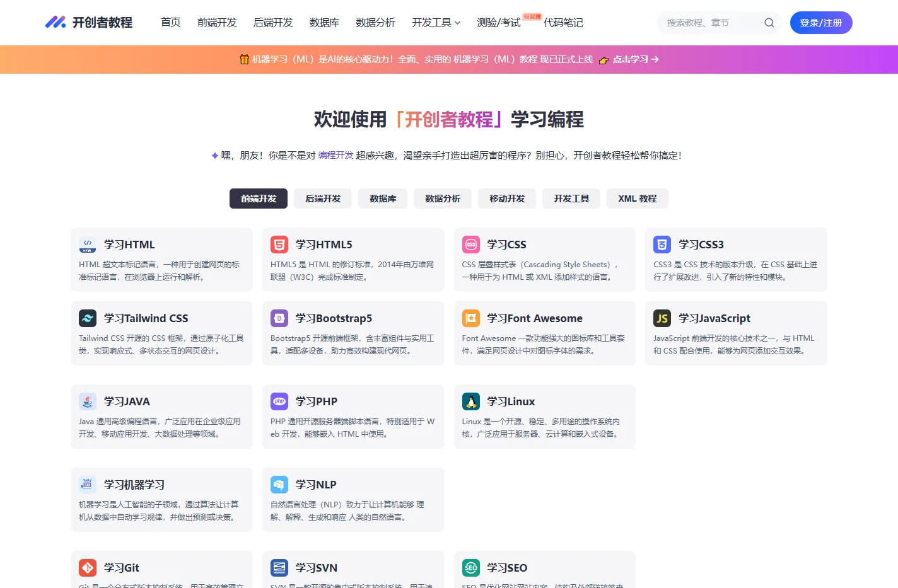
Task: Click the purple Bootstrap5 icon
Action: [279, 318]
